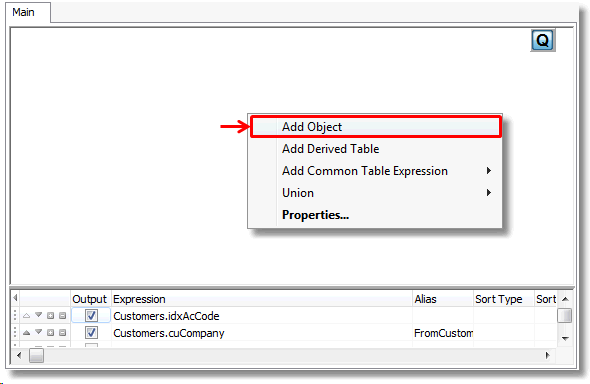The height and width of the screenshot is (384, 590).
Task: Move Customers.cuCompany row up with arrow
Action: coord(26,332)
